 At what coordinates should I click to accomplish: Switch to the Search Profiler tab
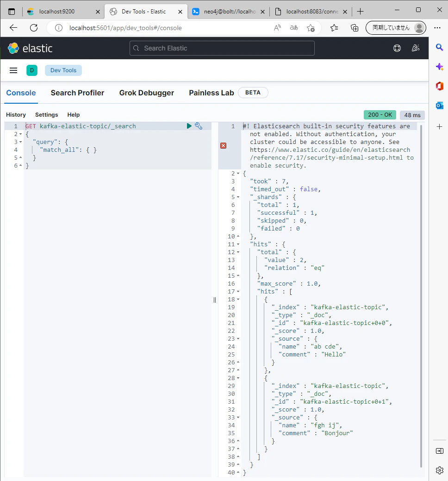(77, 93)
